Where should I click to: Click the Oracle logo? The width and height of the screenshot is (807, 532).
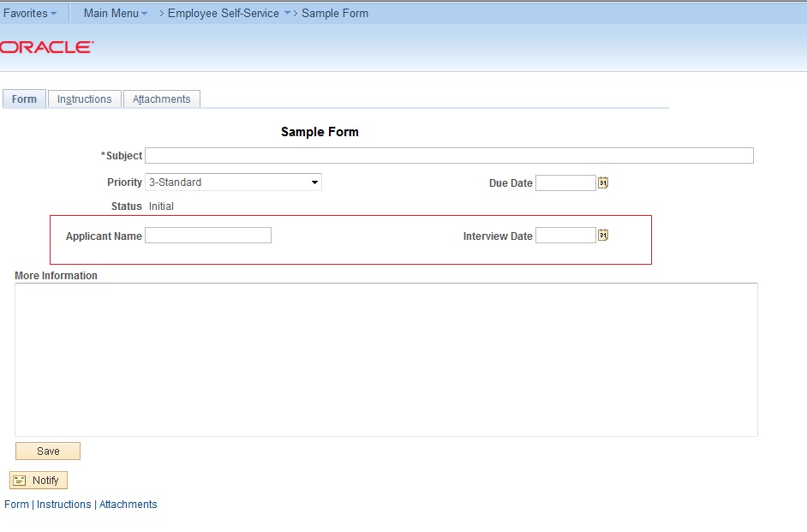click(x=47, y=46)
